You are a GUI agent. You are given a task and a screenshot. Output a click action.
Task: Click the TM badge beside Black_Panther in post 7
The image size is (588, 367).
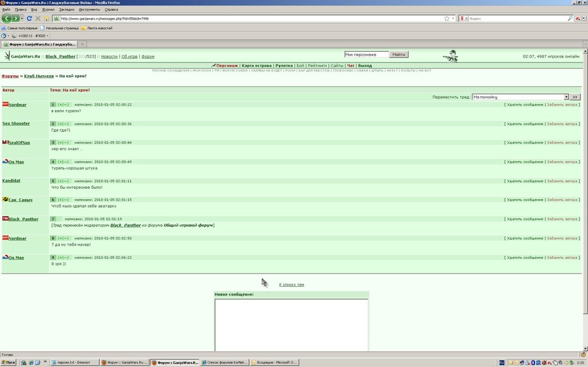click(x=5, y=219)
